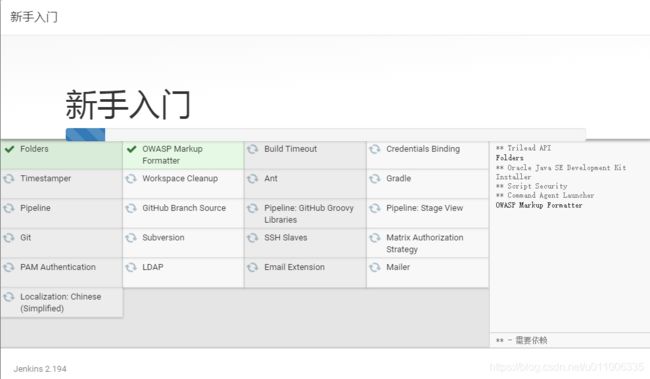
Task: Click the pending icon next to Pipeline
Action: pos(9,208)
